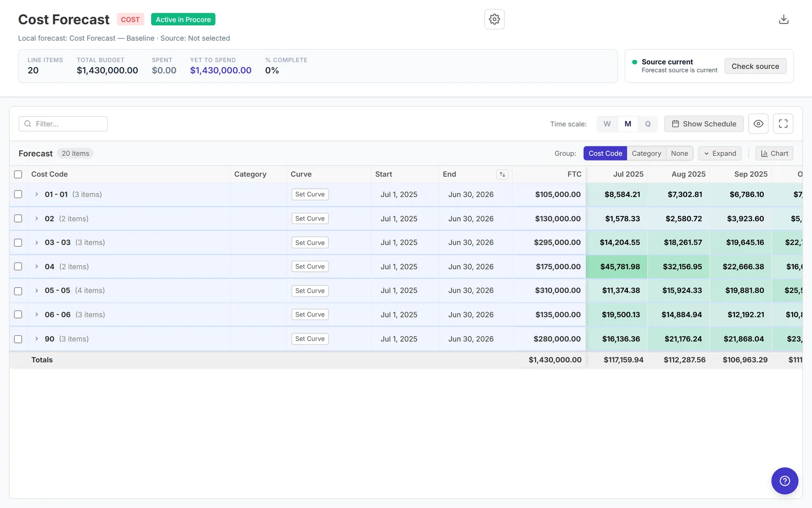Switch time scale to Quarterly (Q)

coord(648,124)
